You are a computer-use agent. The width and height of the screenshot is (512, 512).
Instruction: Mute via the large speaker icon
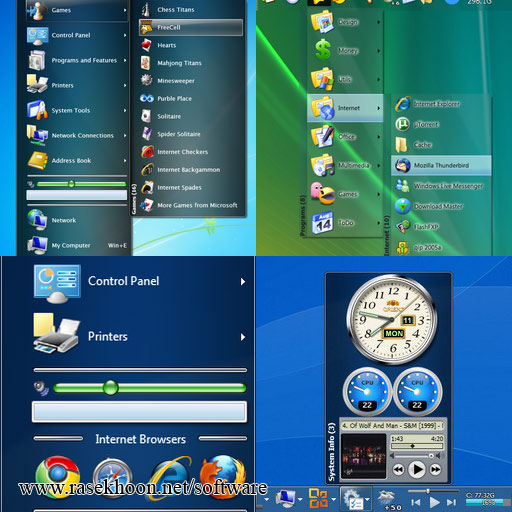coord(41,388)
